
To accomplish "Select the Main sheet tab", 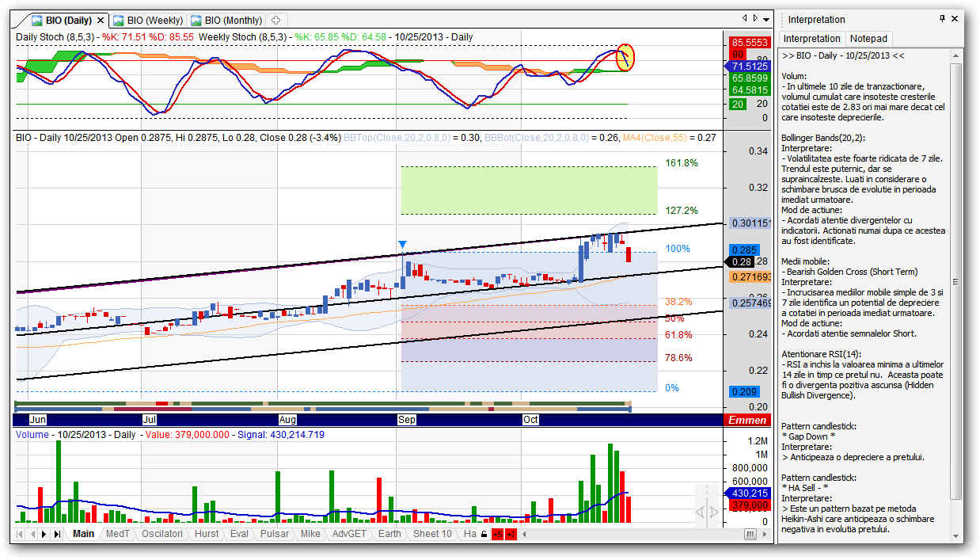I will (83, 534).
